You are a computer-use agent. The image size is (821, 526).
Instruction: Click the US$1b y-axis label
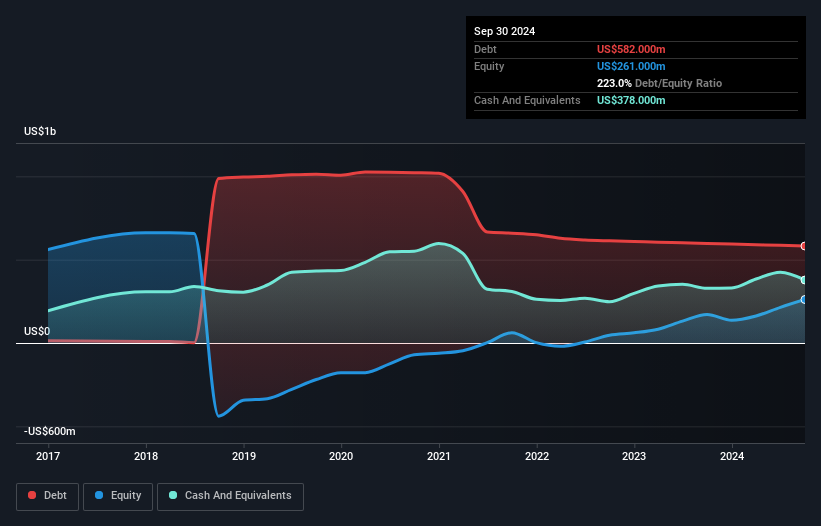[40, 131]
